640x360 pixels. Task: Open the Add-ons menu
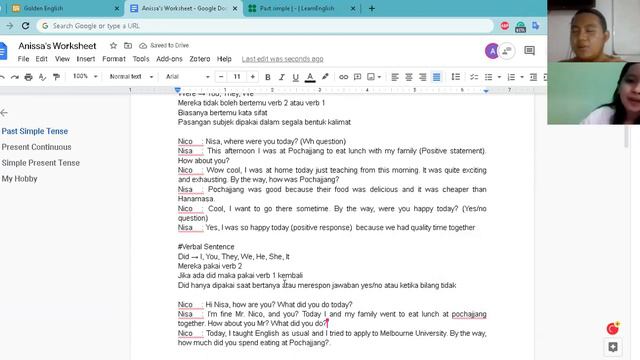169,59
